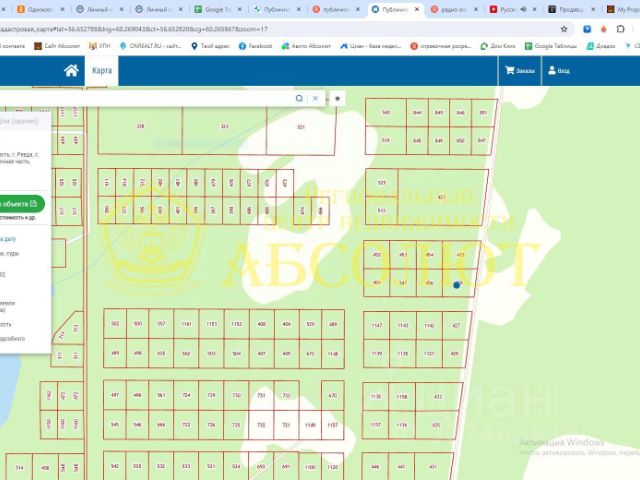640x480 pixels.
Task: Open the browser extensions puzzle icon
Action: [x=620, y=29]
